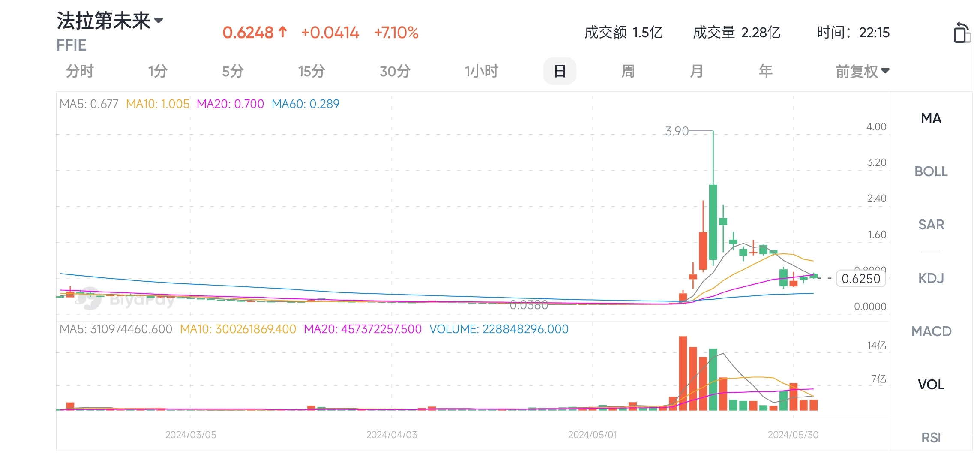980x463 pixels.
Task: Click the 2024/05/01 date label
Action: pos(593,435)
